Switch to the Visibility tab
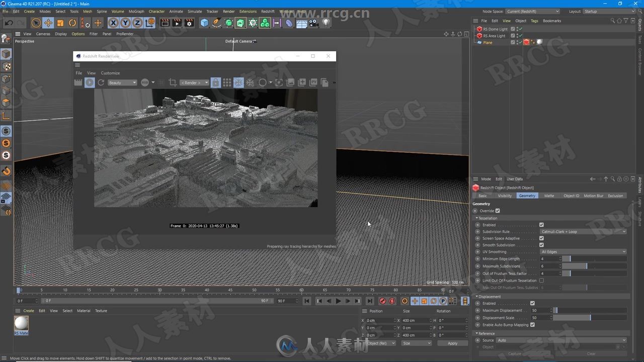 point(505,196)
